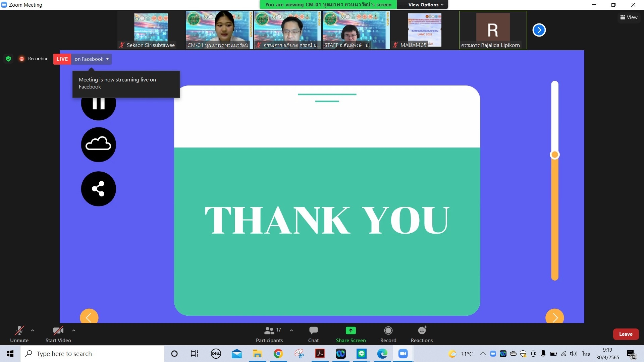Select the STAFF participant video thumbnail
This screenshot has height=362, width=644.
pos(356,30)
